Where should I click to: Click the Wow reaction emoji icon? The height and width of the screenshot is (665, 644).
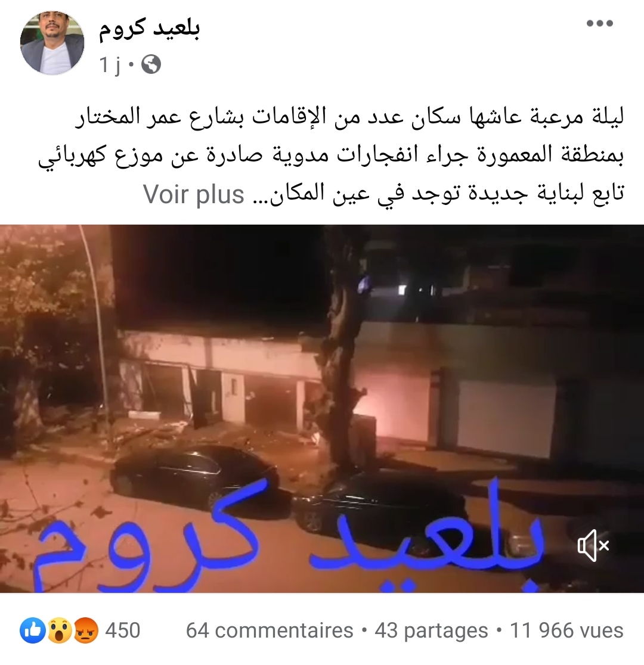59,630
